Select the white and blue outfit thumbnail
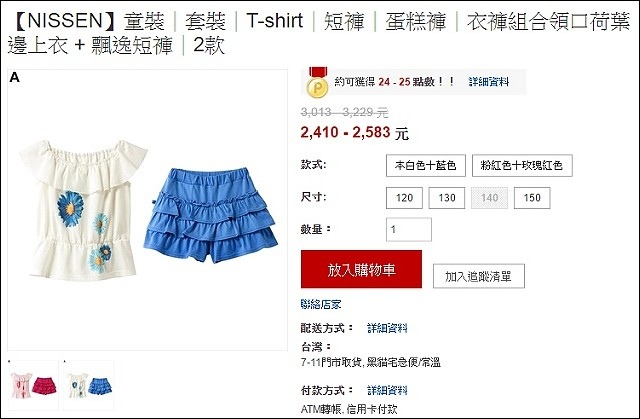 point(89,385)
